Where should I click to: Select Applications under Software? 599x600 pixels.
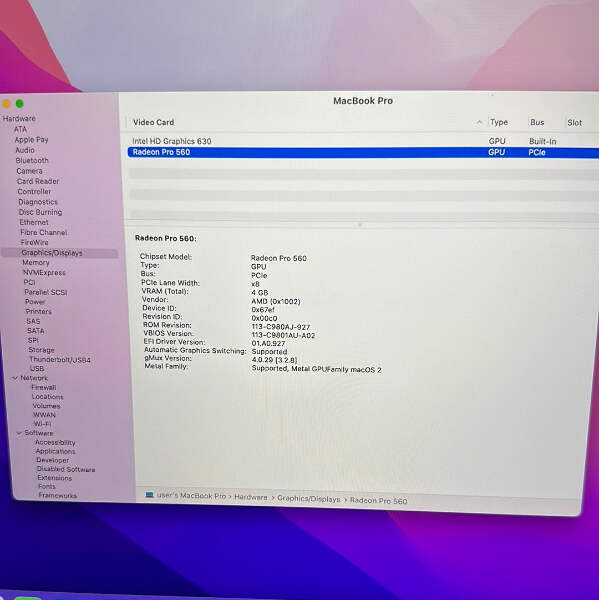pyautogui.click(x=55, y=451)
